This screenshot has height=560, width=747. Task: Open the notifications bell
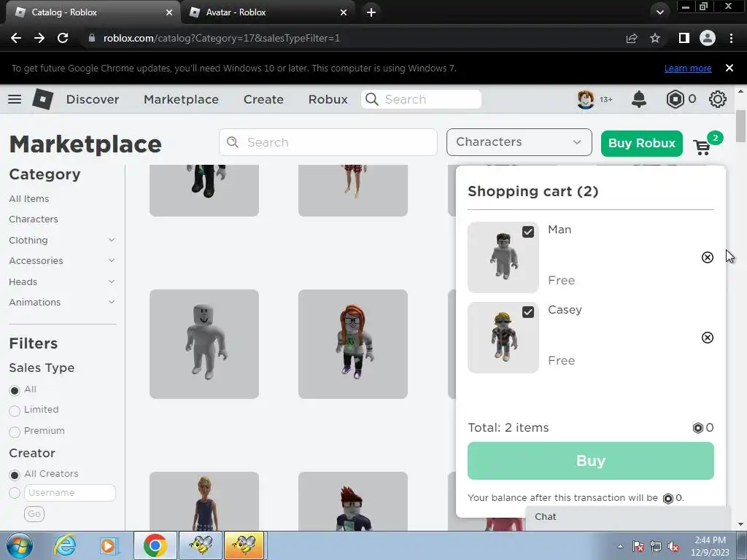click(639, 99)
